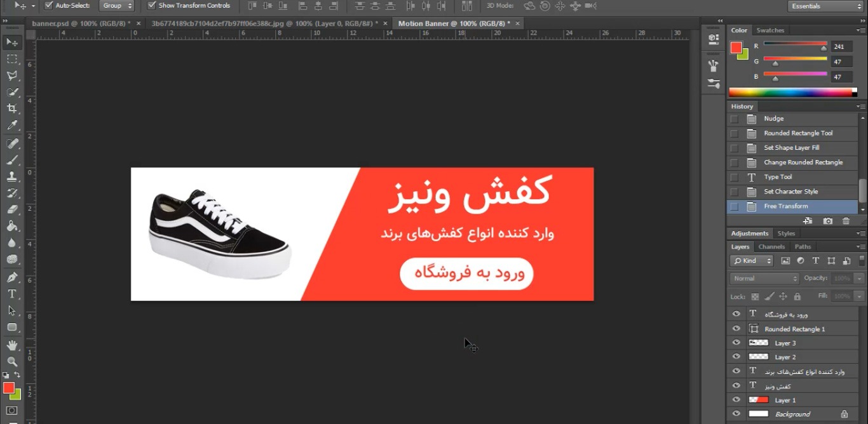Hide the Rounded Rectangle 1 layer
This screenshot has height=424, width=868.
(x=736, y=329)
